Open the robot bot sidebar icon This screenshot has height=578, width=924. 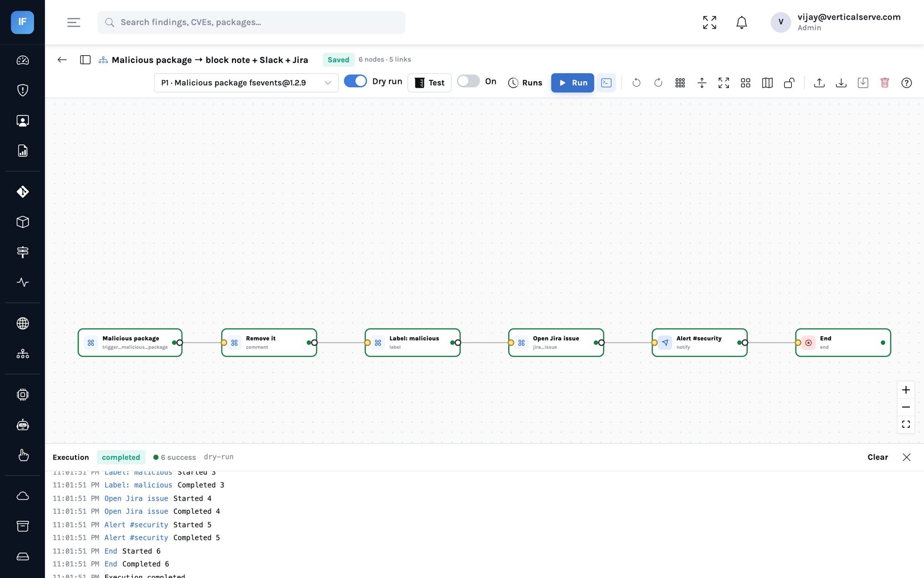(x=23, y=425)
